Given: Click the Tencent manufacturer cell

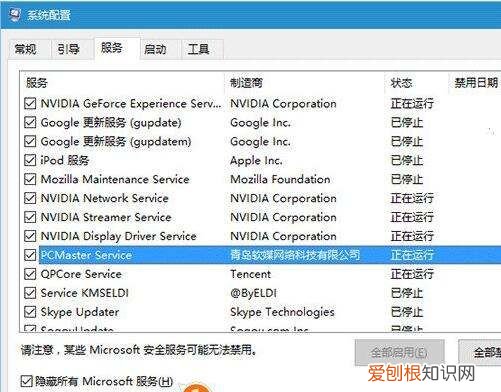Looking at the screenshot, I should [250, 274].
